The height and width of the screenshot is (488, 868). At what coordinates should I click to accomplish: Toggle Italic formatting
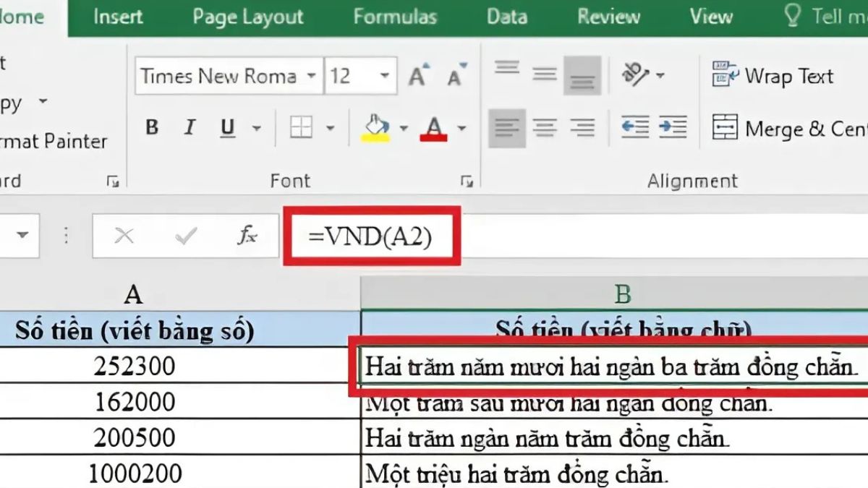pyautogui.click(x=190, y=128)
